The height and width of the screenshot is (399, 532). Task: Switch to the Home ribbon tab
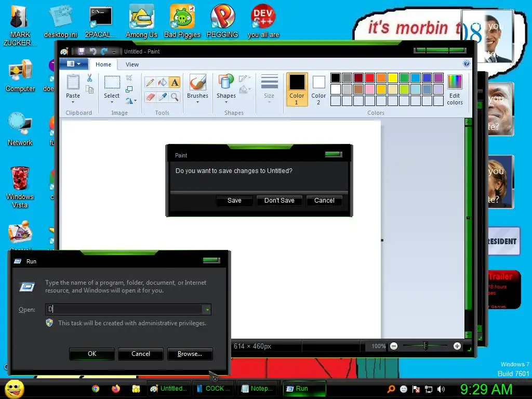(103, 64)
